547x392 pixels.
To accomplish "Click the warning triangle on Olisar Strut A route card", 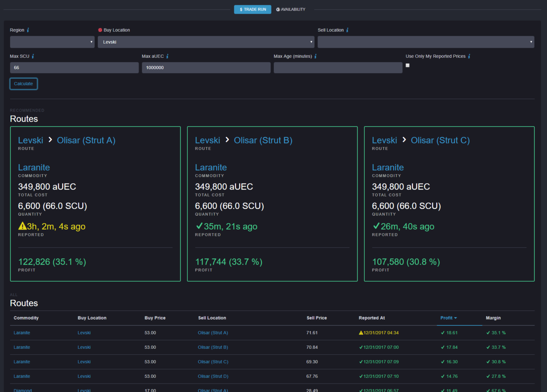I will [21, 226].
